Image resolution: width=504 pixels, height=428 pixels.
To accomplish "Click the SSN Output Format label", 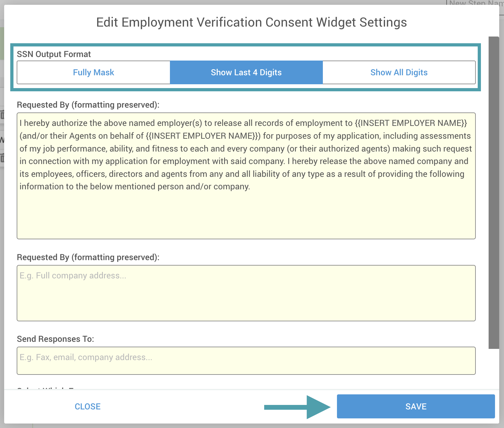I will (x=54, y=54).
